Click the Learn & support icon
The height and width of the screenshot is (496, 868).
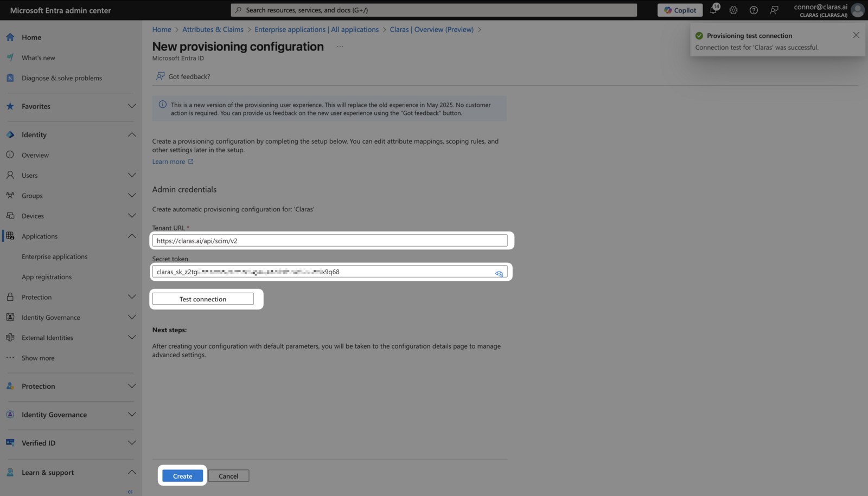pos(10,472)
